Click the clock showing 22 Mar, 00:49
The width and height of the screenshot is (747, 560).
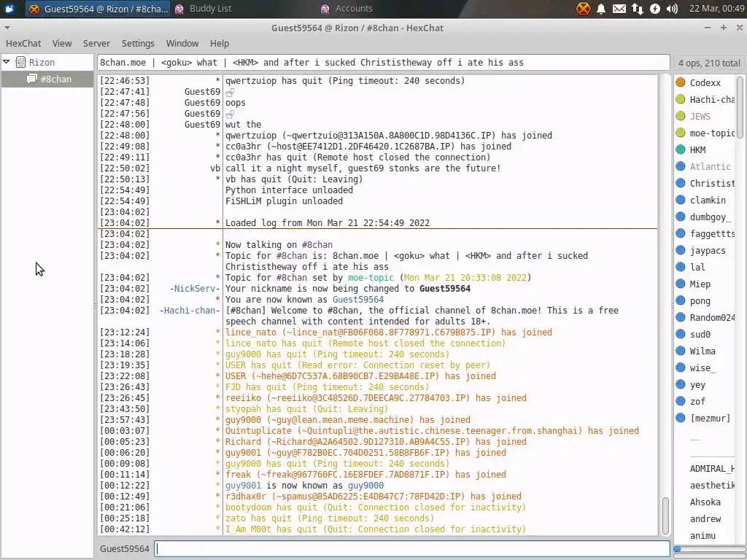tap(716, 9)
